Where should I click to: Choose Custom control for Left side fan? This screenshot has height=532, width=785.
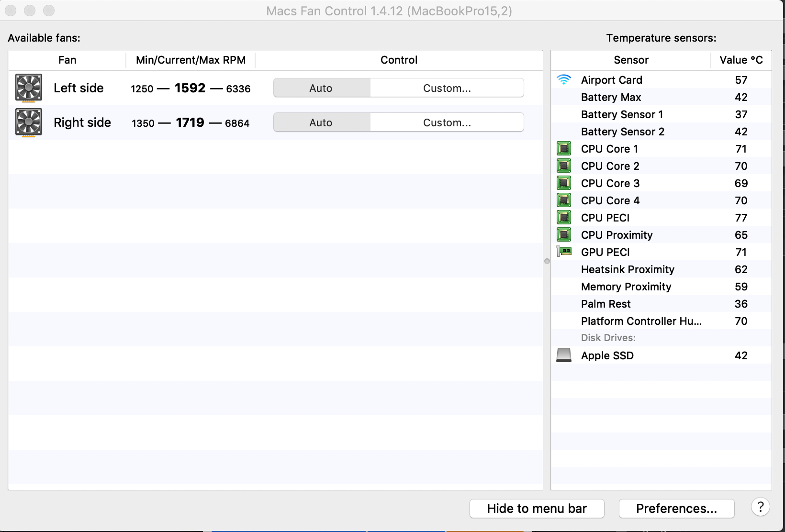tap(447, 88)
